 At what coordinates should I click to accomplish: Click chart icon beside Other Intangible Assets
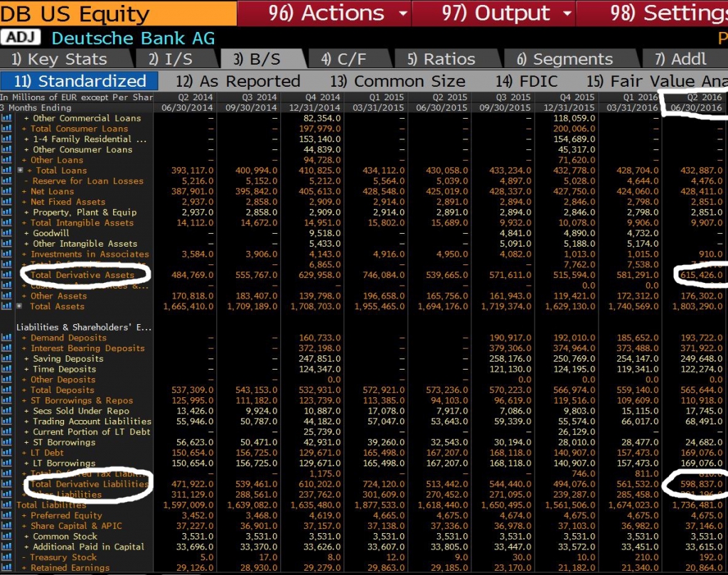(x=6, y=243)
